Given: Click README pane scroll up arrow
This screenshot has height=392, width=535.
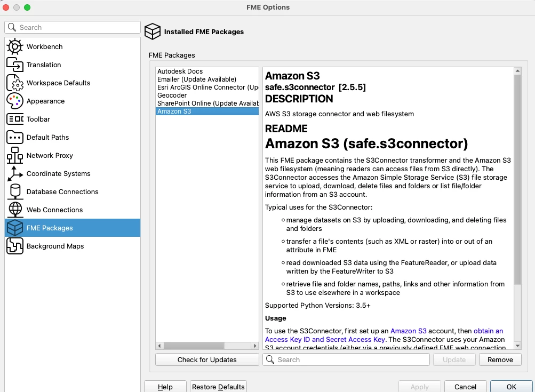Looking at the screenshot, I should pos(517,71).
